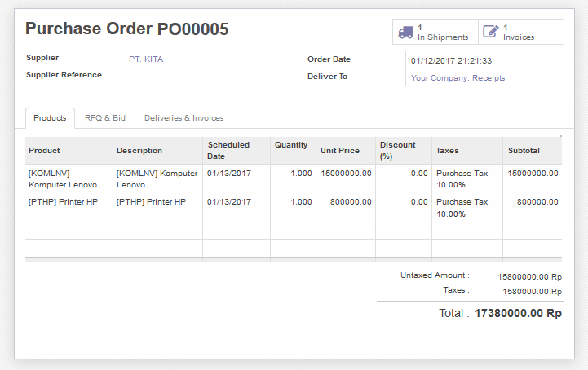This screenshot has width=588, height=370.
Task: Click the Taxes column header
Action: pos(447,151)
